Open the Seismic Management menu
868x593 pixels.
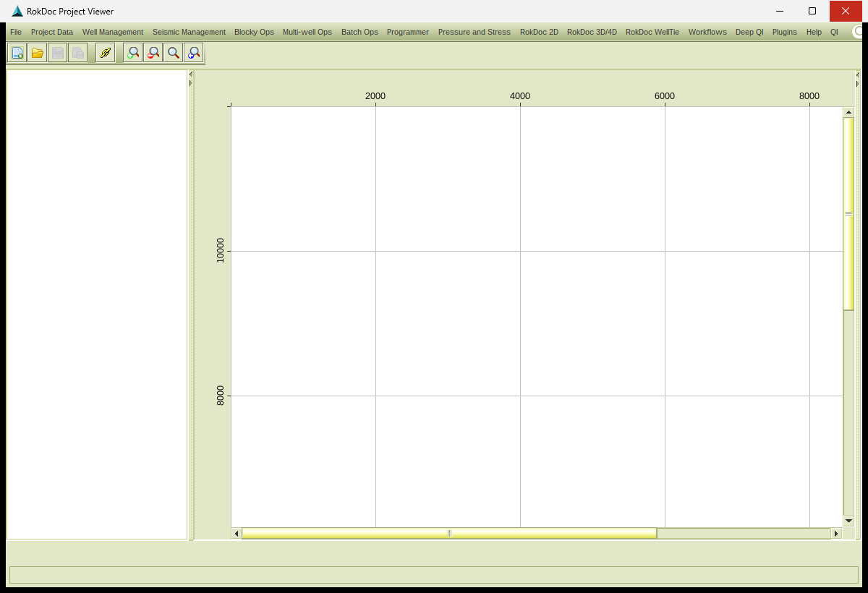coord(189,32)
